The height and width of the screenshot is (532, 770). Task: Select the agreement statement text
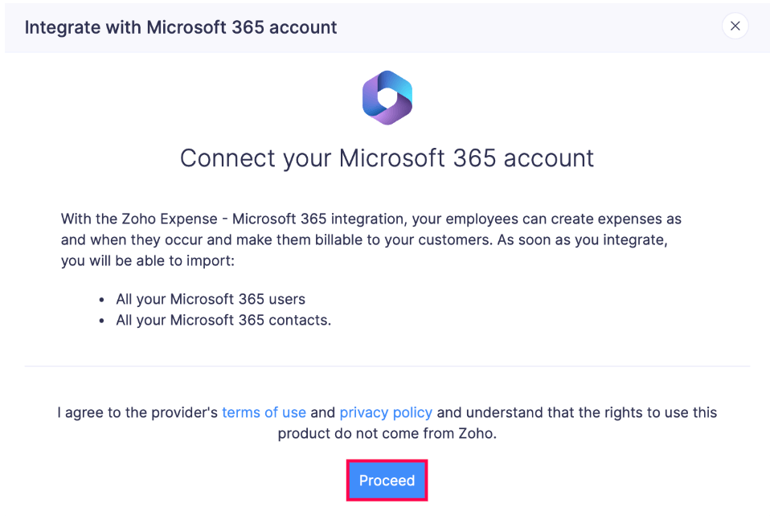[387, 422]
